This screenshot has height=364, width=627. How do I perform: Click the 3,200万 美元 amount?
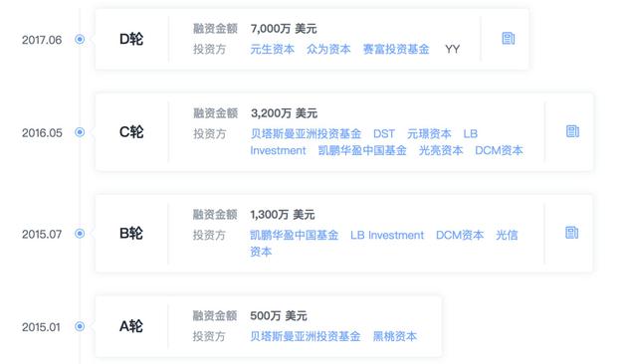click(x=284, y=113)
